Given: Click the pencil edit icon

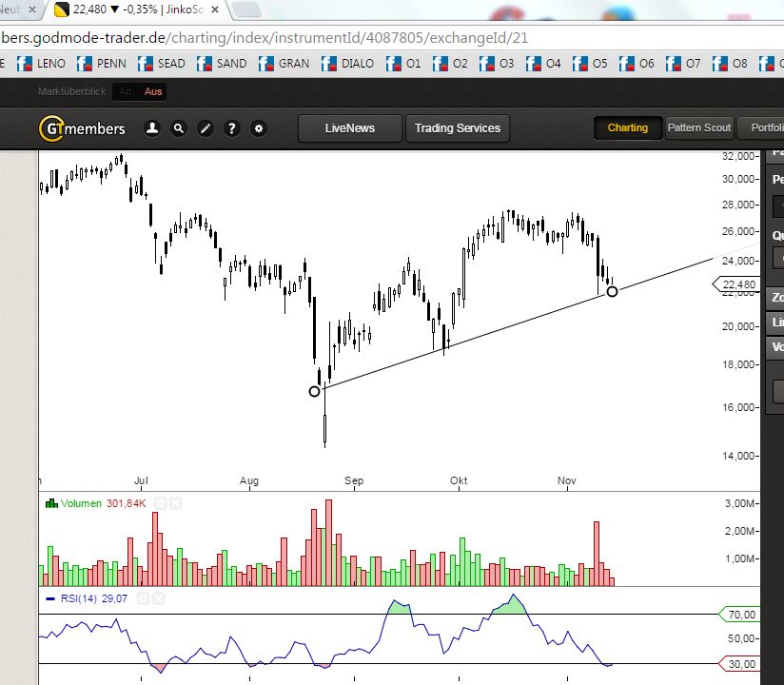Looking at the screenshot, I should pos(205,128).
